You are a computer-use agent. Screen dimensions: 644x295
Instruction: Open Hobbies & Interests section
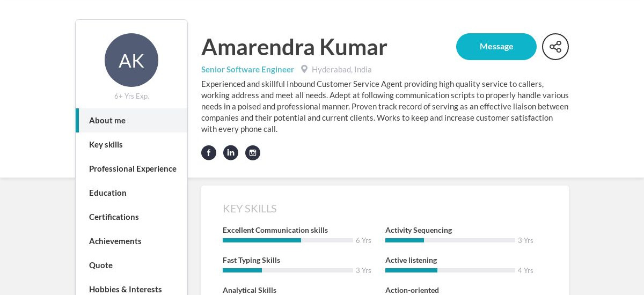click(131, 289)
